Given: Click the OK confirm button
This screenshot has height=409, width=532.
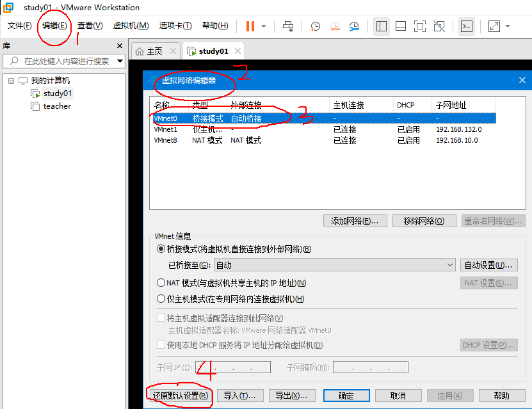Looking at the screenshot, I should 346,396.
